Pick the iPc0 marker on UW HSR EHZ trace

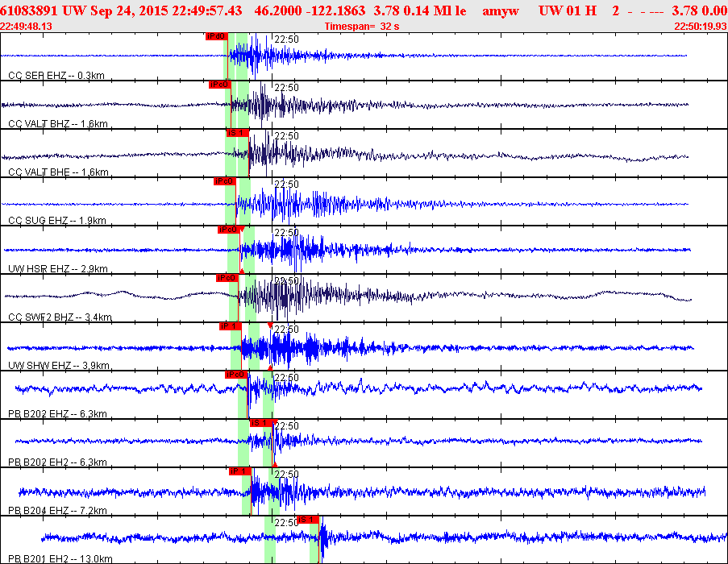point(228,230)
